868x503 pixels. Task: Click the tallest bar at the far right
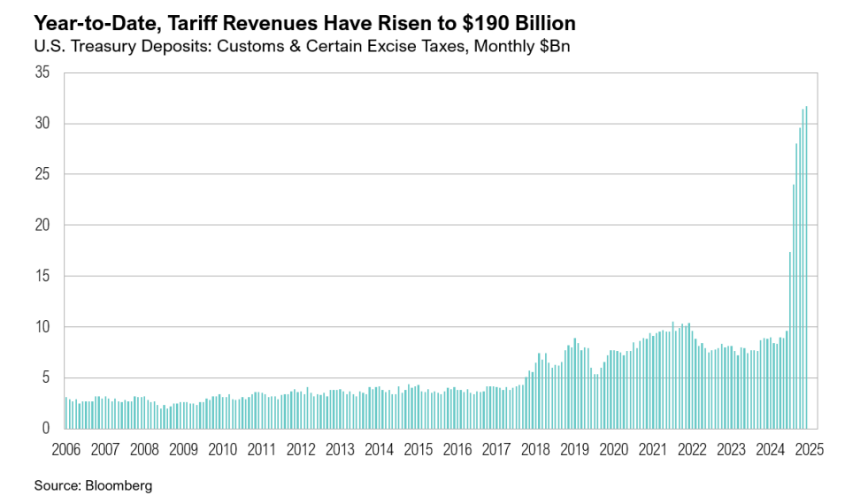pyautogui.click(x=806, y=265)
